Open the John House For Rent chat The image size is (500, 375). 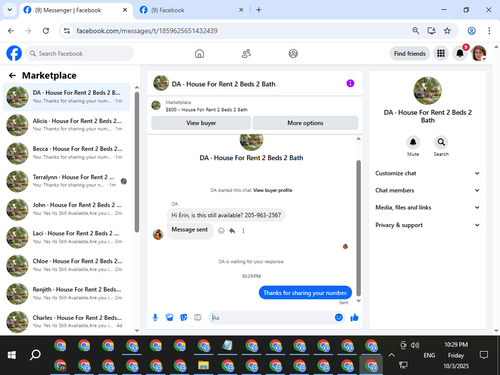67,209
